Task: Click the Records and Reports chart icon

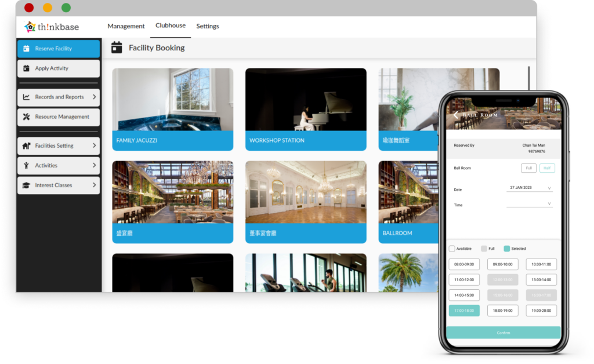Action: (26, 97)
